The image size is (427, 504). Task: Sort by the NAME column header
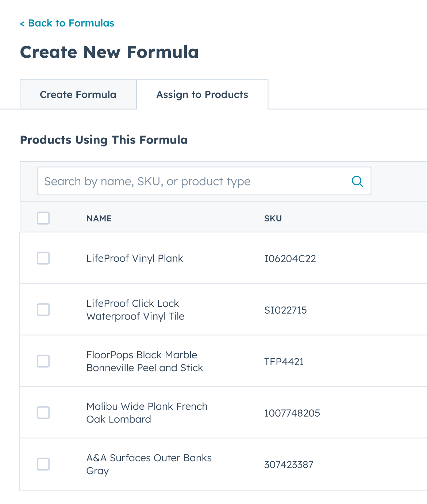click(99, 218)
